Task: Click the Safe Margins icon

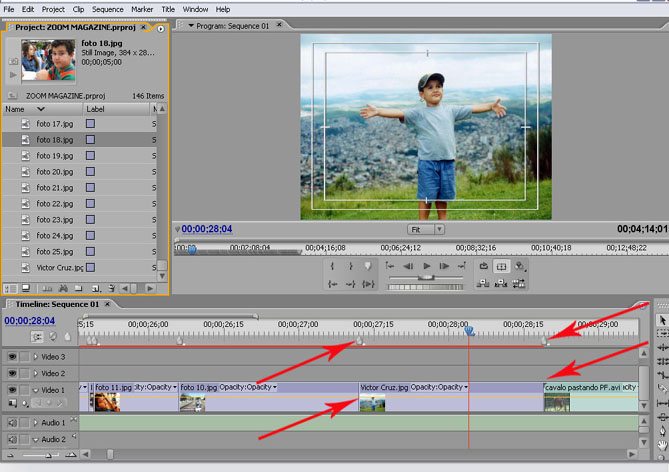Action: point(501,267)
